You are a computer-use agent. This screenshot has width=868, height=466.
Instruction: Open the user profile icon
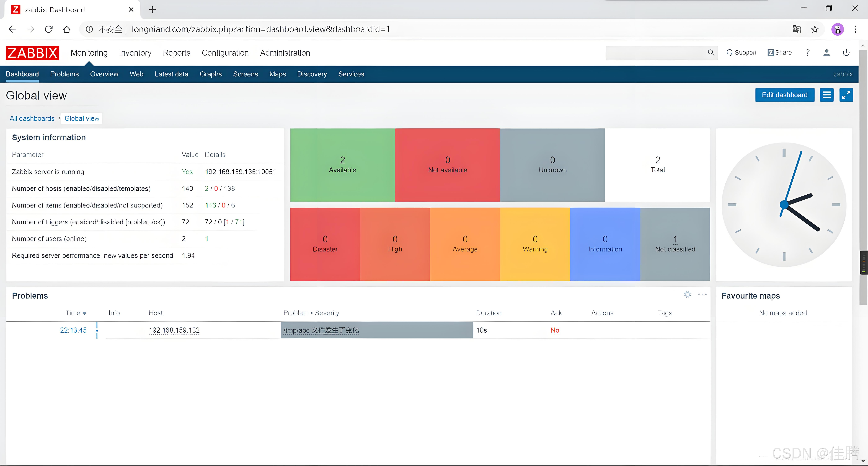coord(827,53)
